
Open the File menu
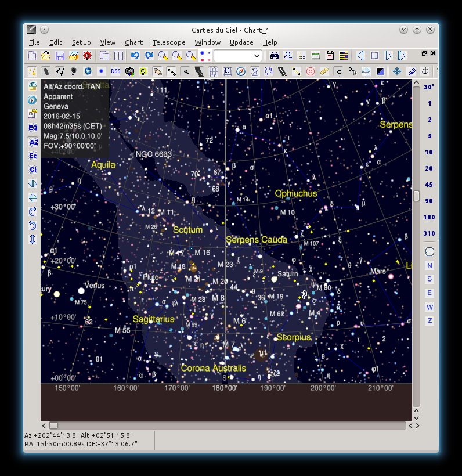(x=34, y=42)
